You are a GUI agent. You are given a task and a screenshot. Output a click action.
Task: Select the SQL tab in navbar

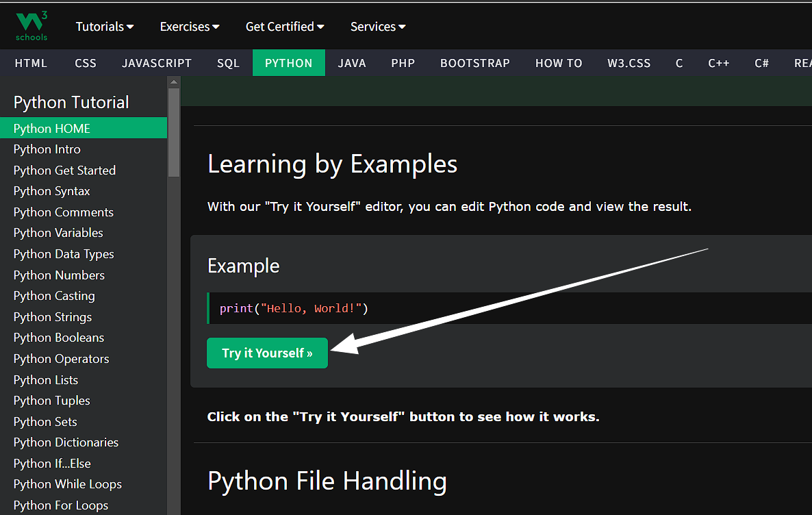click(228, 63)
